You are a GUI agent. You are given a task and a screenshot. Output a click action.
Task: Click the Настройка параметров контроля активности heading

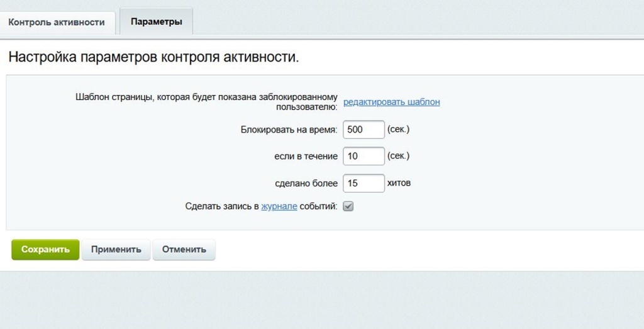[x=153, y=57]
